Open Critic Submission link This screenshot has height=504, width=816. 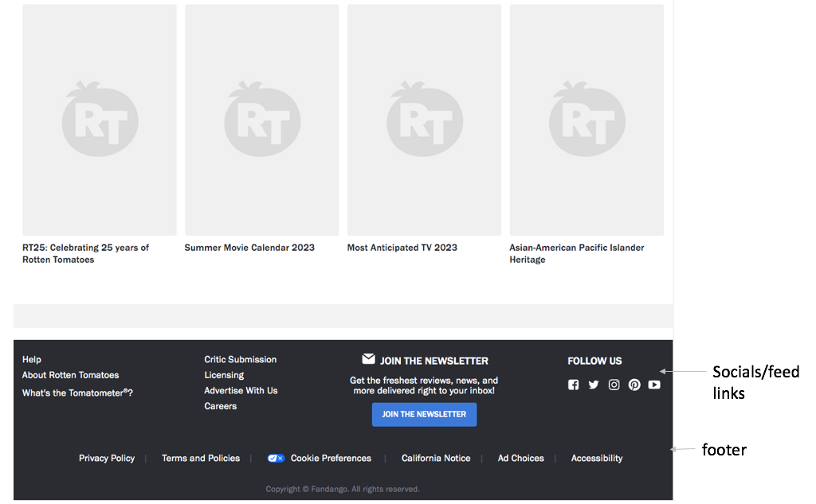click(x=241, y=359)
